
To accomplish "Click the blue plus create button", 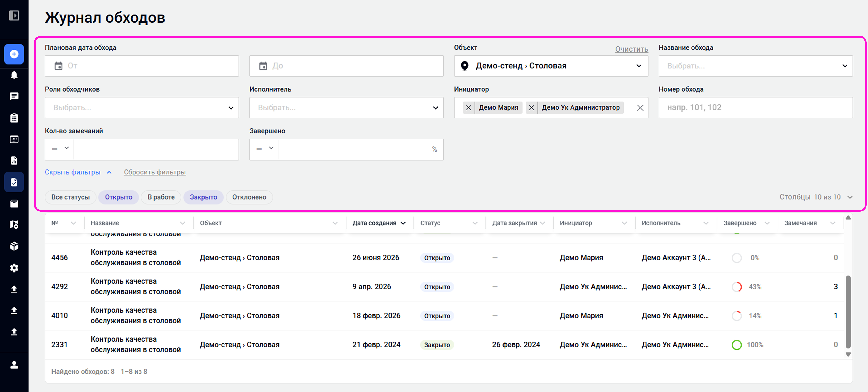I will coord(14,54).
